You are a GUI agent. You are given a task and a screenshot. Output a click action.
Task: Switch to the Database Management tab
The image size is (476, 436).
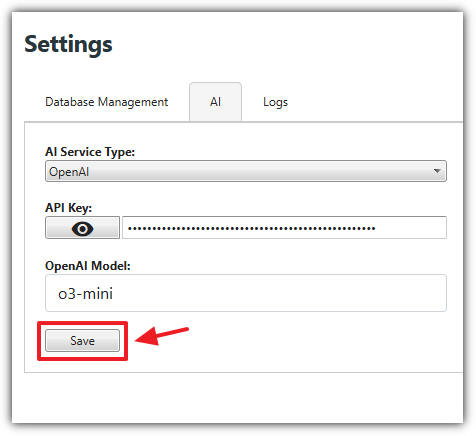pyautogui.click(x=107, y=102)
